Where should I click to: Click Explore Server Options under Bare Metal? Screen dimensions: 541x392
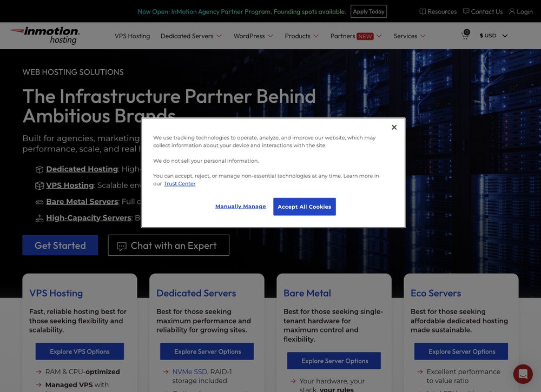(334, 361)
